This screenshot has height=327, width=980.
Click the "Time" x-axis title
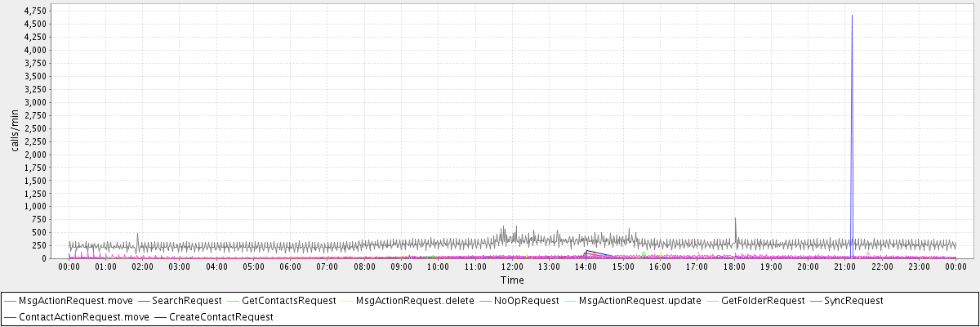coord(512,280)
